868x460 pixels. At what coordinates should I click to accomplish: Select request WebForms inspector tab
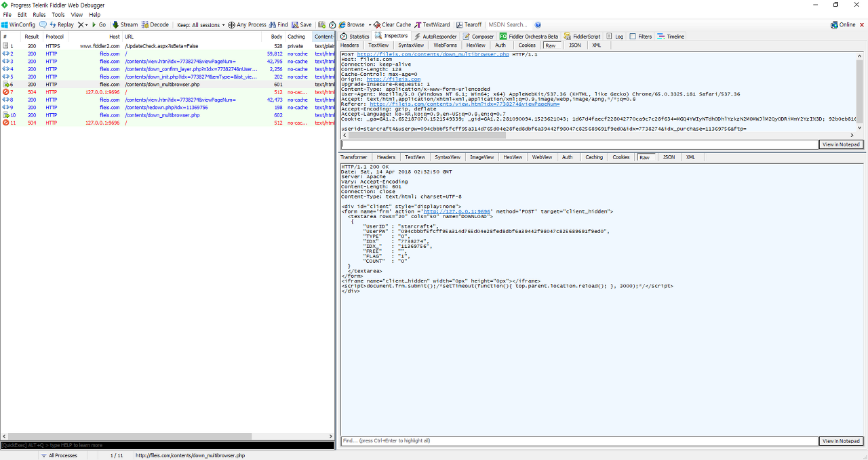(x=445, y=45)
